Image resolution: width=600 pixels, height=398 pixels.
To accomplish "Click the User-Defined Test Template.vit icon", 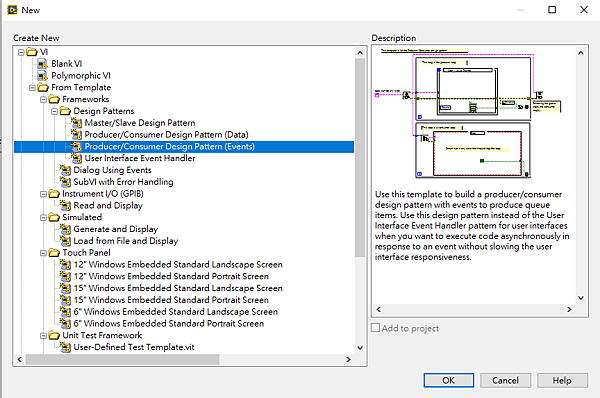I will click(x=65, y=347).
